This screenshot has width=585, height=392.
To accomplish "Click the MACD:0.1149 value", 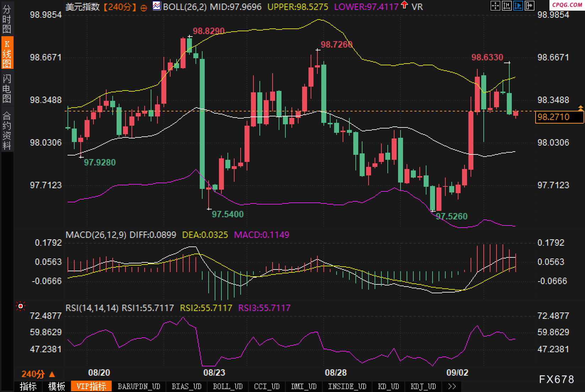I will 262,235.
